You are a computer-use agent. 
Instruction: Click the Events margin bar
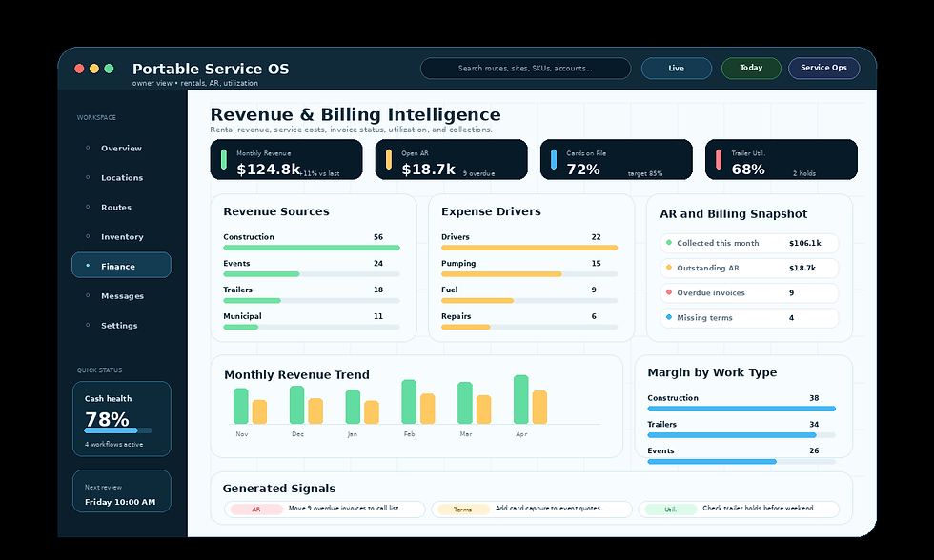tap(741, 461)
